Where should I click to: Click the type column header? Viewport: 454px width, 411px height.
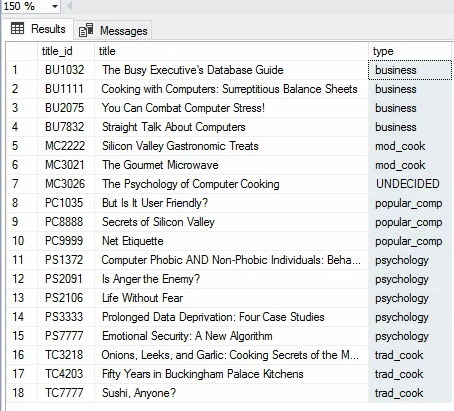click(410, 51)
